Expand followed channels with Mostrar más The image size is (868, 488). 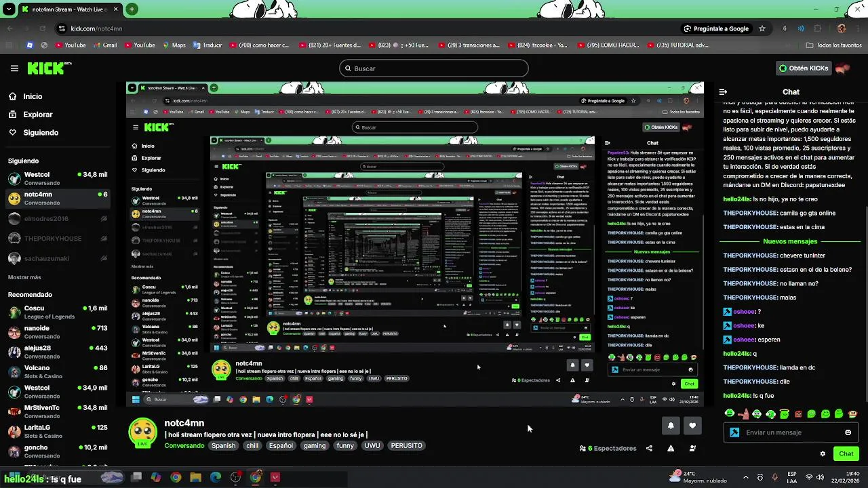[x=24, y=277]
